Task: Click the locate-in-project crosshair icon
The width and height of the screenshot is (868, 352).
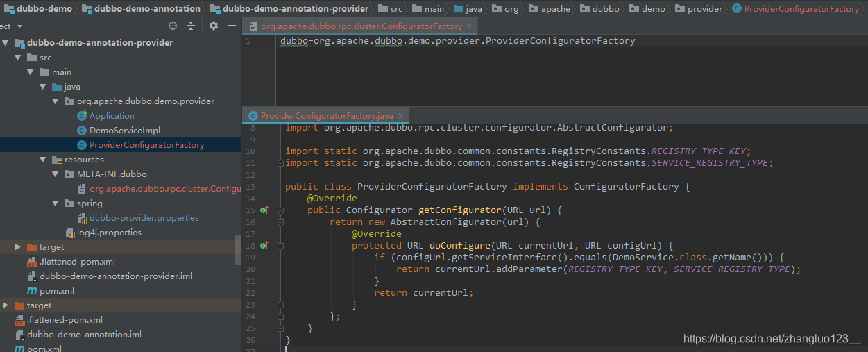Action: click(173, 26)
